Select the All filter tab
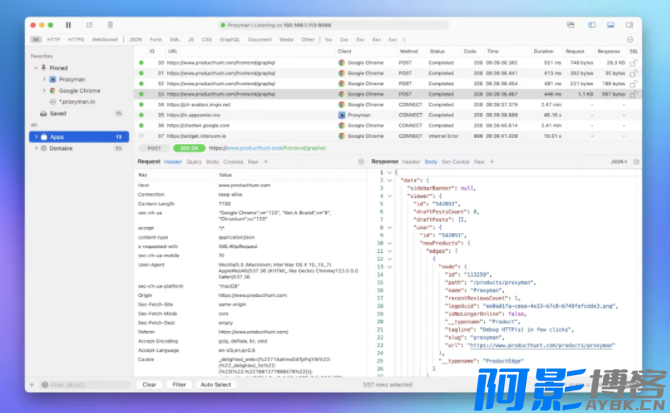 point(36,40)
